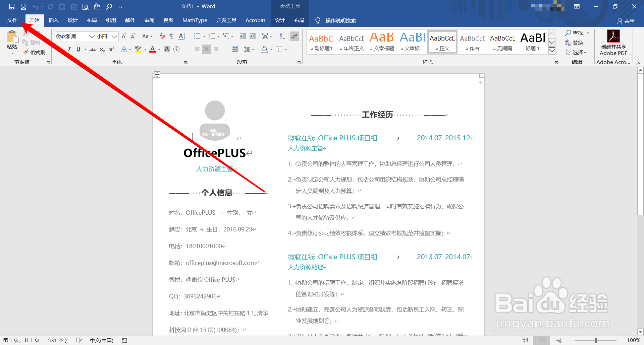Select the Format Painter tool
The image size is (644, 345).
pyautogui.click(x=34, y=52)
